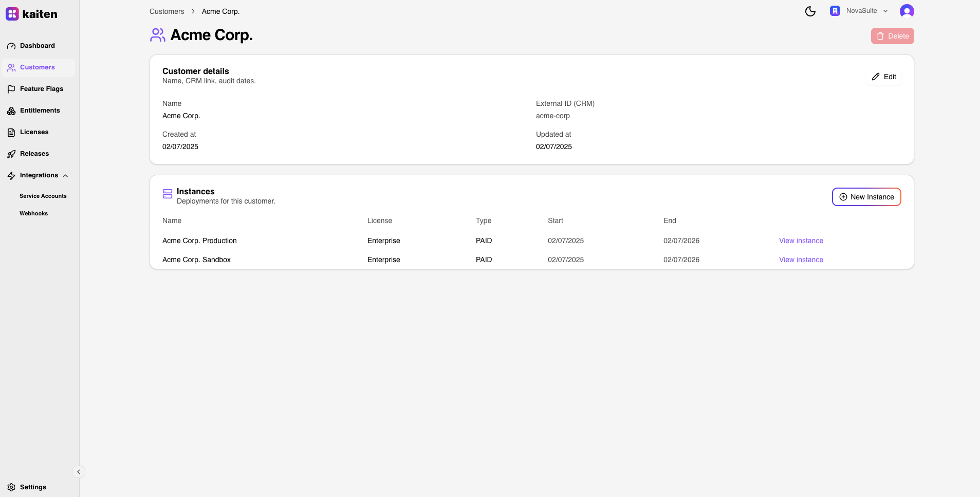This screenshot has height=497, width=980.
Task: Click the Settings gear icon
Action: coord(11,487)
